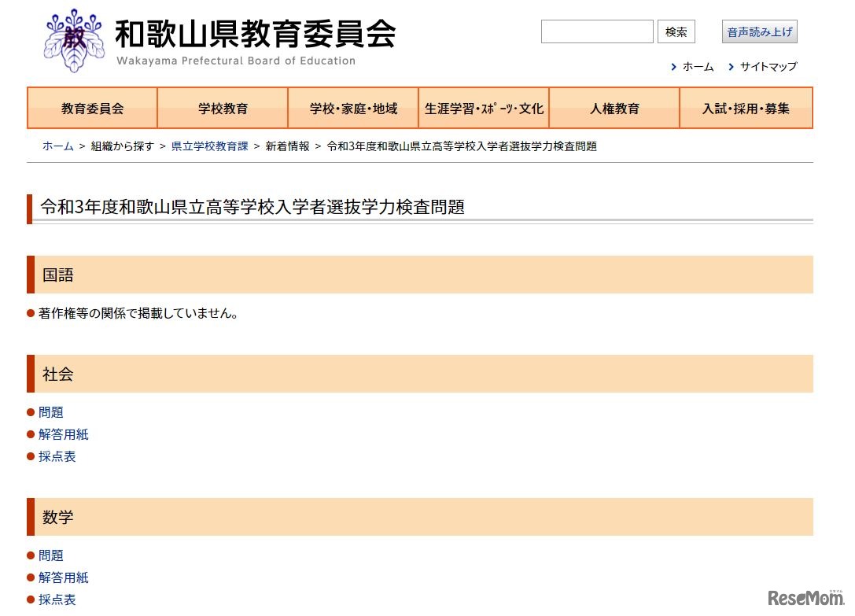855x616 pixels.
Task: Click the 新着情報 breadcrumb text
Action: click(x=287, y=146)
